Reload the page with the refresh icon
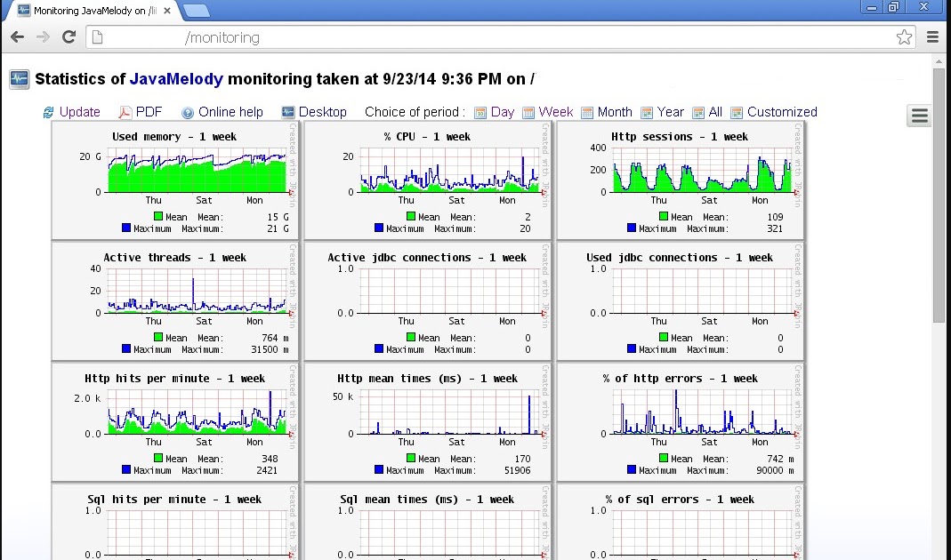The image size is (951, 560). (69, 37)
